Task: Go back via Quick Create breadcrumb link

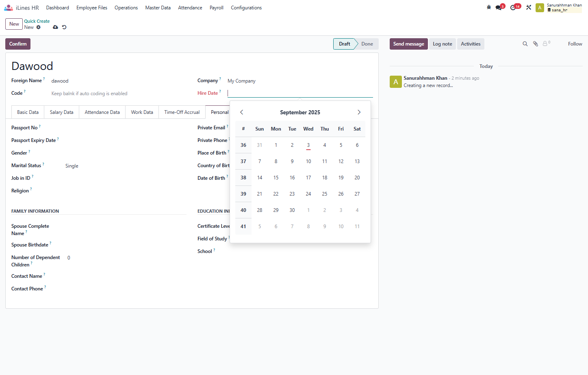Action: pos(37,21)
